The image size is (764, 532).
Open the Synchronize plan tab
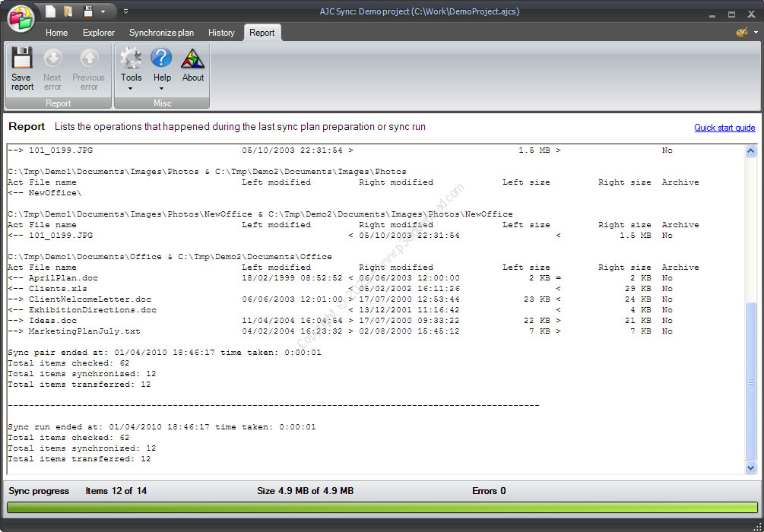click(x=161, y=33)
